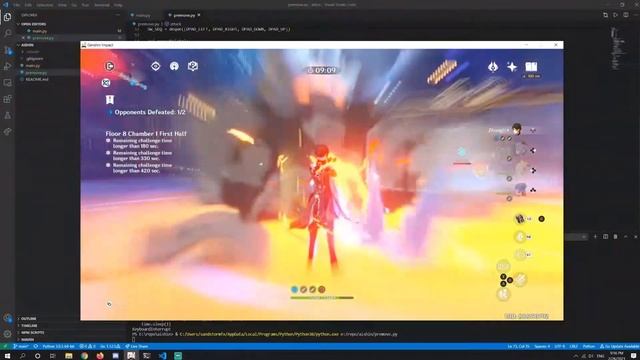Open the Testing flask icon in activity bar

click(x=7, y=116)
